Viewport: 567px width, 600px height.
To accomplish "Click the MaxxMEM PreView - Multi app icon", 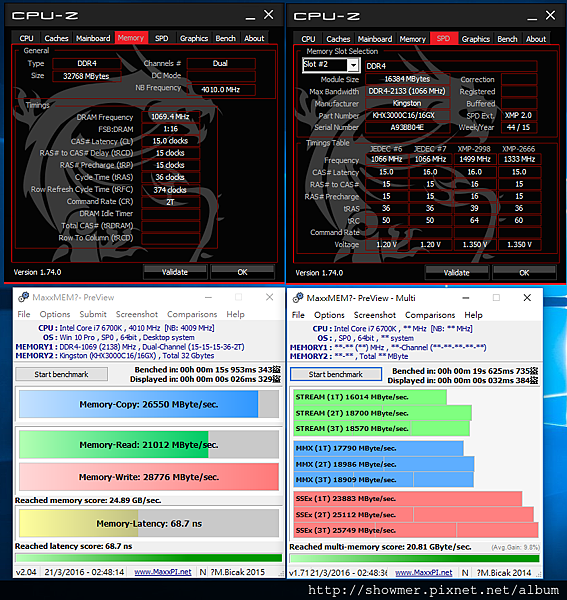I will pos(298,298).
